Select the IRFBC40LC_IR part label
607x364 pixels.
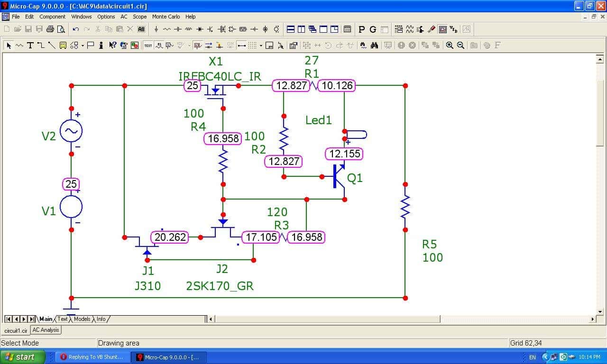click(220, 76)
